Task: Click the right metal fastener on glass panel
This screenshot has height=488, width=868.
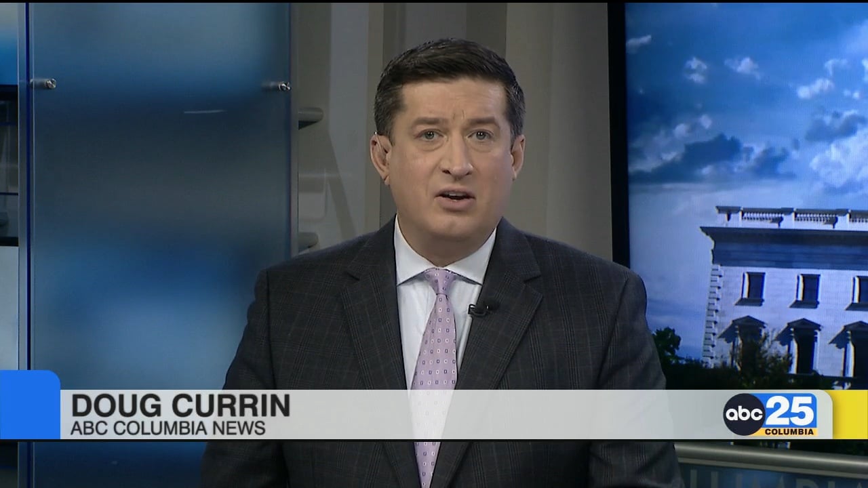Action: pos(277,86)
